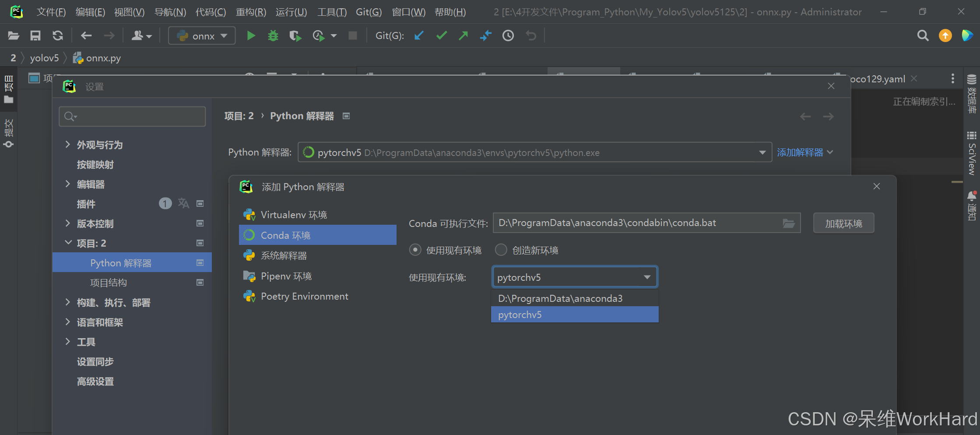This screenshot has width=980, height=435.
Task: Expand the 工具 settings section
Action: click(67, 342)
